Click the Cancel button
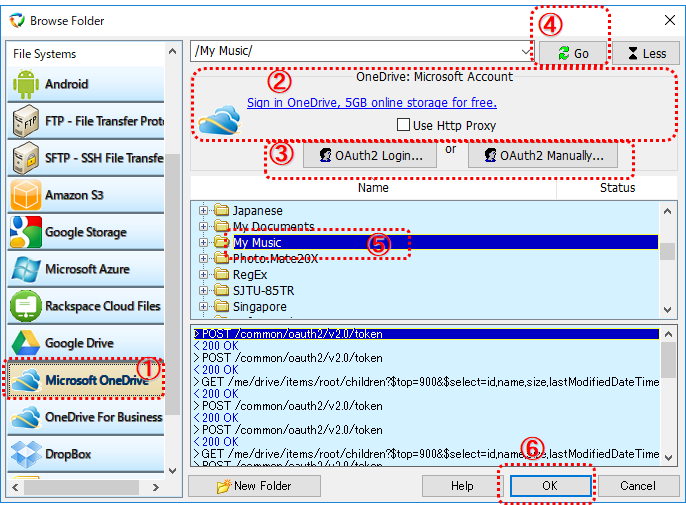 638,486
